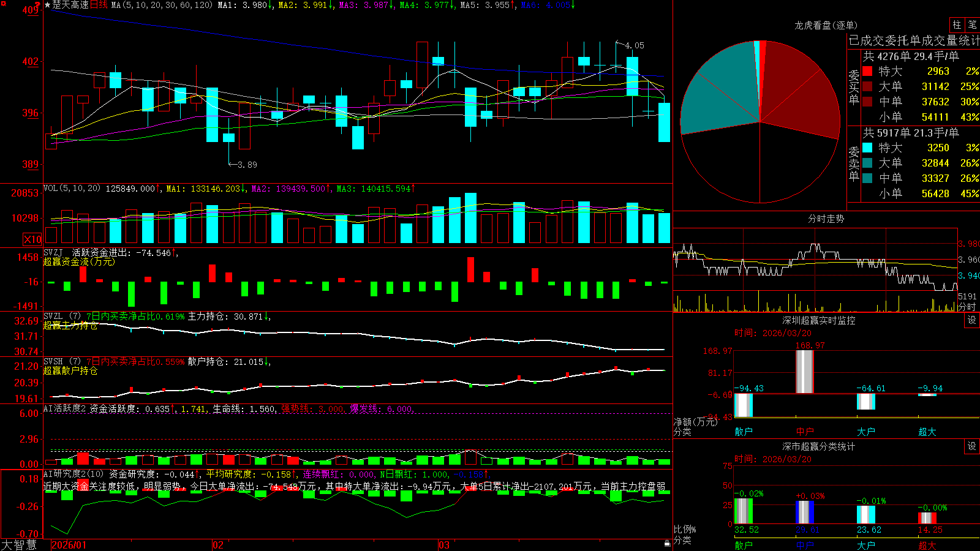Click the 日线 period label
The height and width of the screenshot is (551, 980).
pyautogui.click(x=99, y=5)
